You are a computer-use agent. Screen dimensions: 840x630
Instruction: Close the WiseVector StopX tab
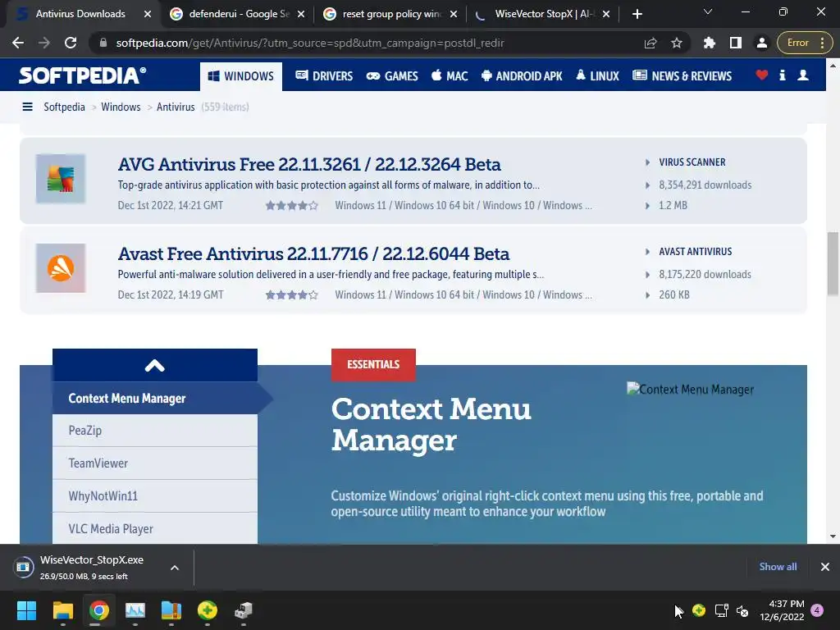click(x=606, y=14)
